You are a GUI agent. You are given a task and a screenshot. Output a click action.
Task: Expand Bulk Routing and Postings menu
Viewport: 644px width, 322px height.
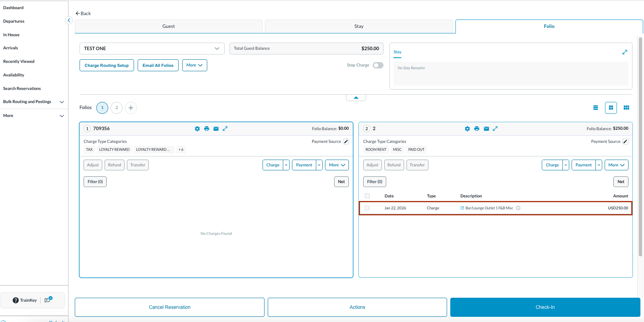point(62,102)
